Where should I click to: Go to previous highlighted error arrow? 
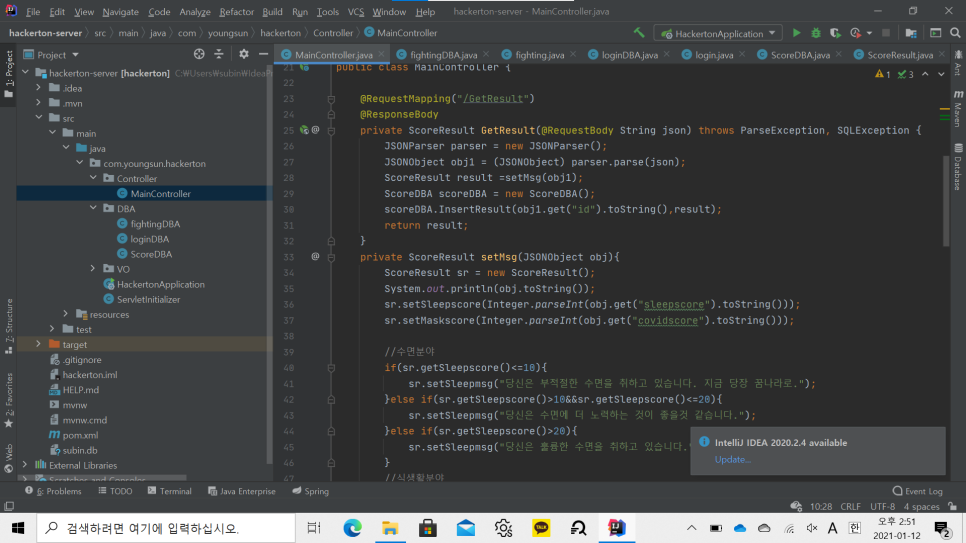point(925,74)
